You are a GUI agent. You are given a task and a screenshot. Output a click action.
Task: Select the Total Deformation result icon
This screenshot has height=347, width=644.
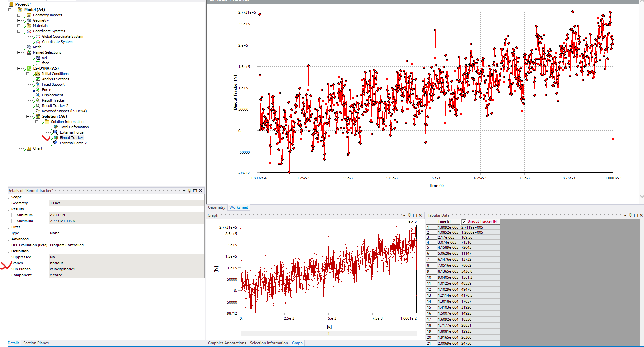click(x=56, y=127)
